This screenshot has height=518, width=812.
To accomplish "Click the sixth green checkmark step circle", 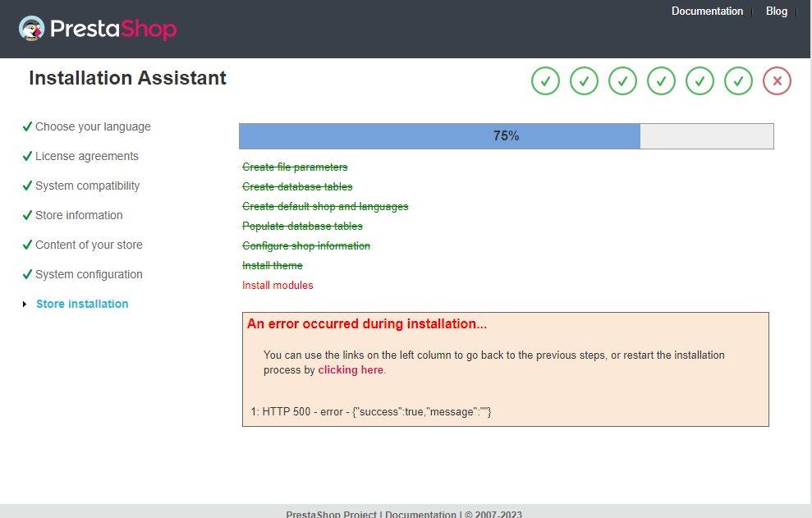I will pos(738,80).
